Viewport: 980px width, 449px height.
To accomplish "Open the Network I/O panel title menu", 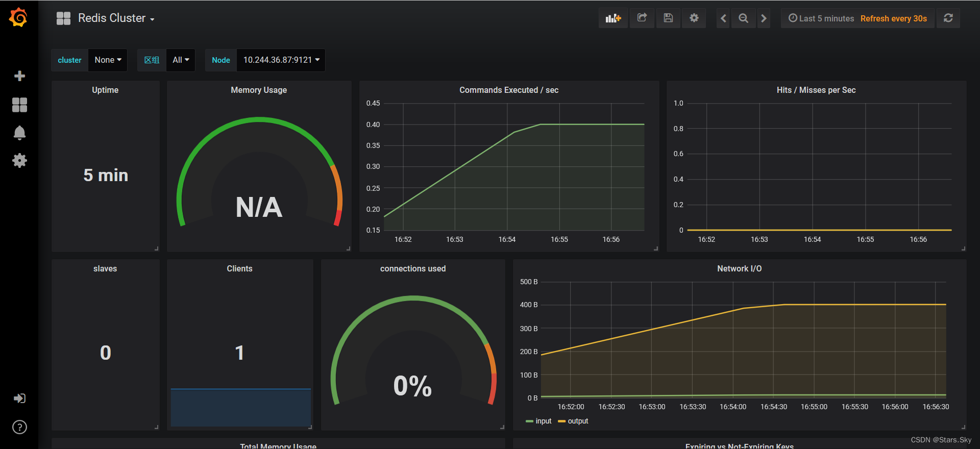I will click(739, 268).
